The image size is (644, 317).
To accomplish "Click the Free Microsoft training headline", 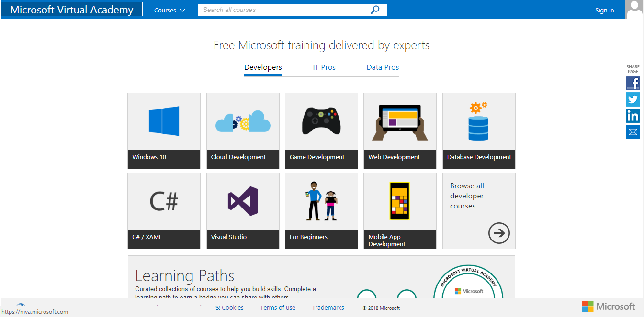I will pyautogui.click(x=321, y=45).
